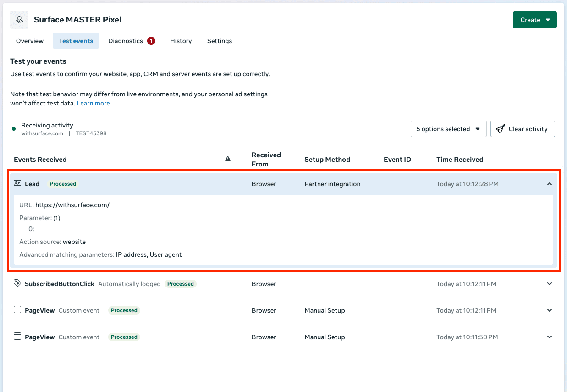
Task: Click the Lead event contact-card icon
Action: [x=17, y=183]
